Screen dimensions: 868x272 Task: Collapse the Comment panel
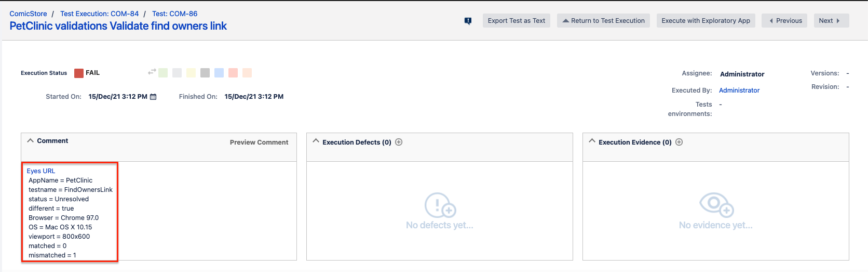coord(30,140)
